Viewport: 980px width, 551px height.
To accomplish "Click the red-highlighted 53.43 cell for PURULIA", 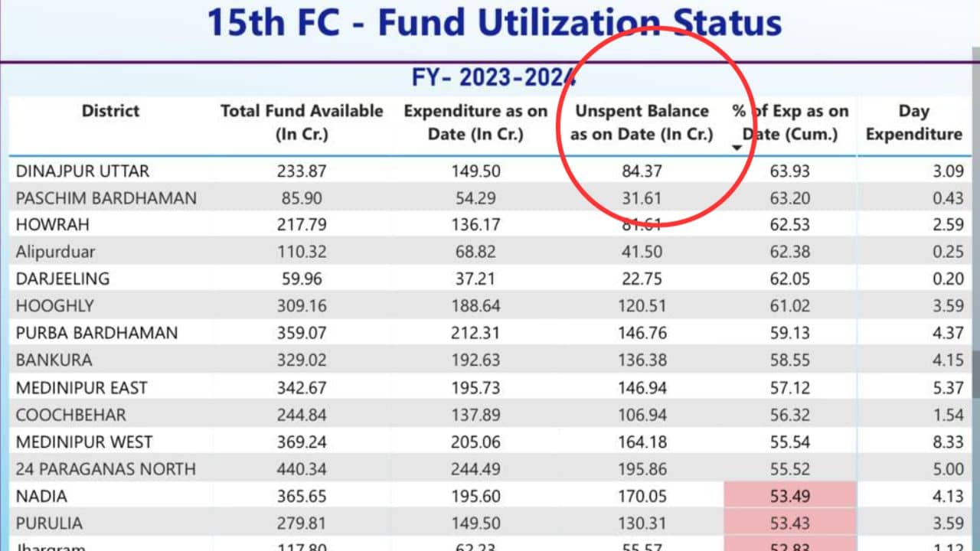I will pyautogui.click(x=789, y=523).
